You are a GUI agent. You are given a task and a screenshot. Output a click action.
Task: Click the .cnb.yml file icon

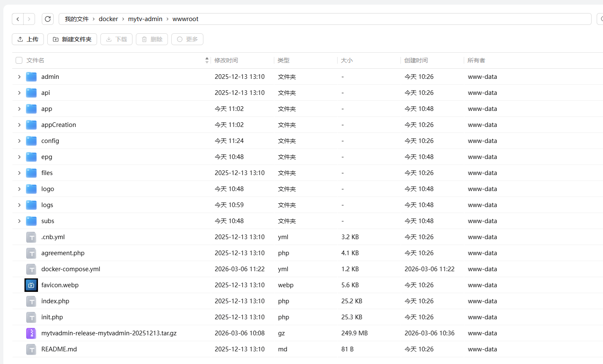click(31, 237)
